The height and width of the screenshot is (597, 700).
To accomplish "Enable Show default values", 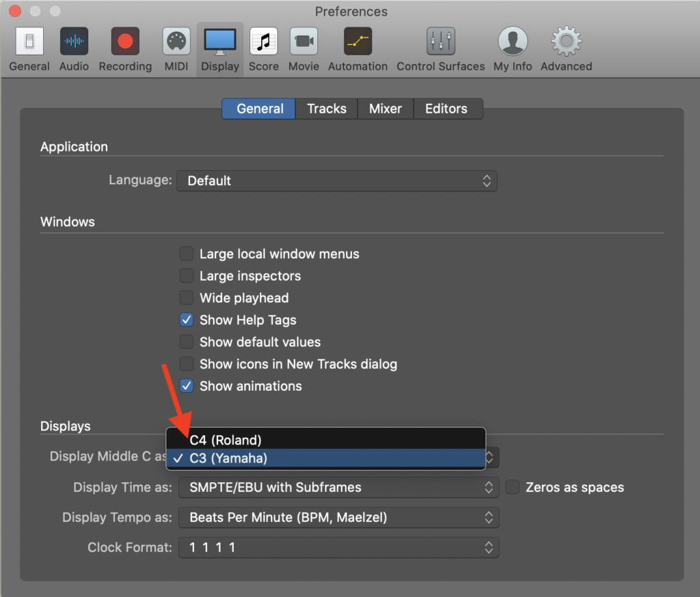I will tap(187, 342).
